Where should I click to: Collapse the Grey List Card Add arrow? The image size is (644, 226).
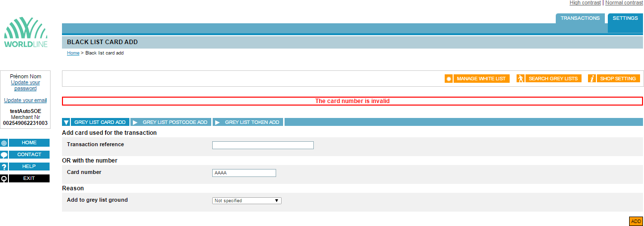coord(66,122)
